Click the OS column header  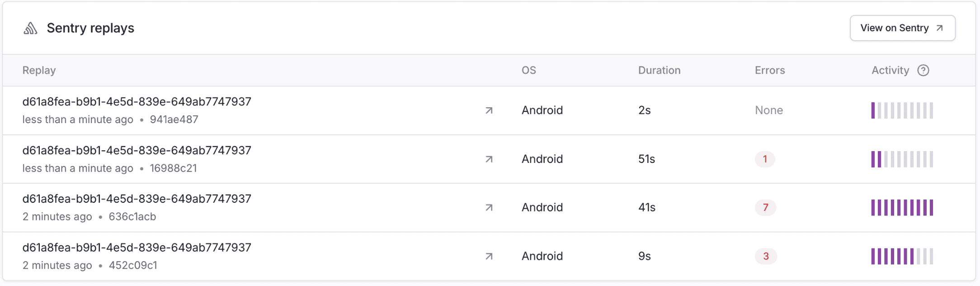click(x=529, y=70)
